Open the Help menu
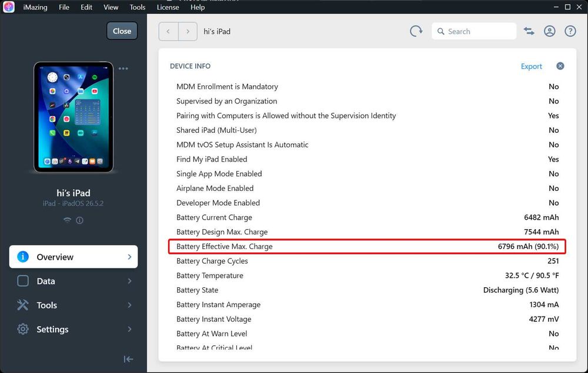588x373 pixels. click(x=198, y=7)
